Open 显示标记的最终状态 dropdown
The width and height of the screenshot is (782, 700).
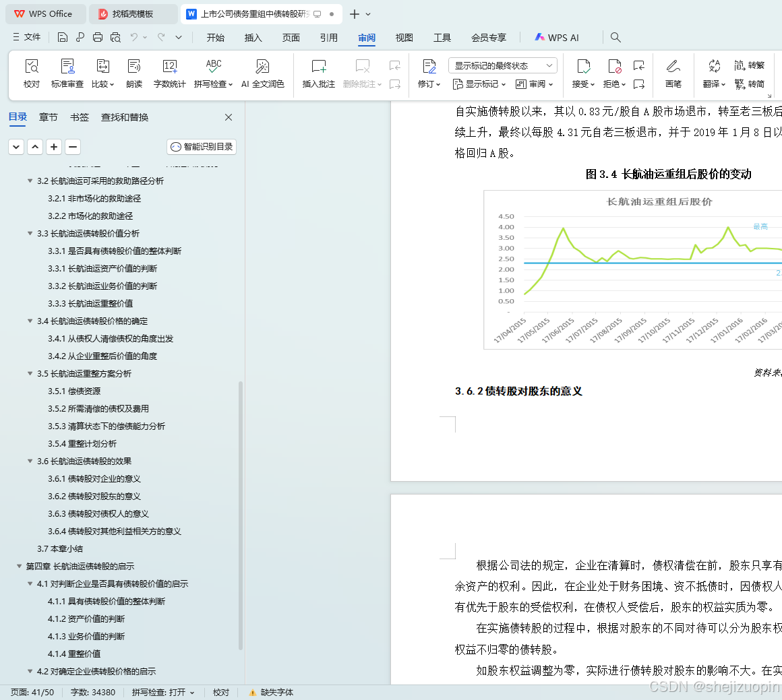coord(503,65)
